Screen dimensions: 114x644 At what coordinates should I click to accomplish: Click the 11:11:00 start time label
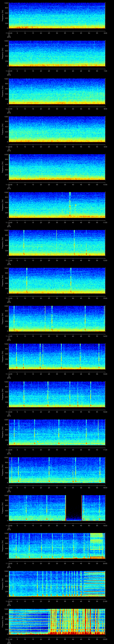(x=9, y=260)
